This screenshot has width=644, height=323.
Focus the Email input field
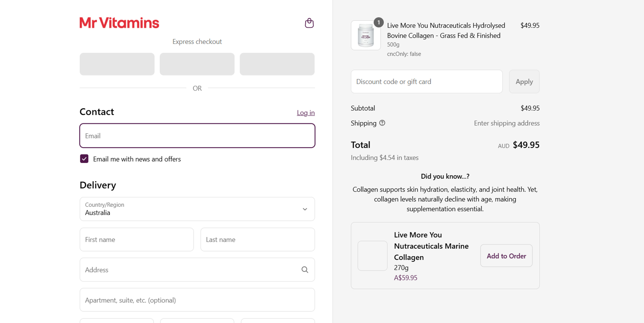click(197, 136)
